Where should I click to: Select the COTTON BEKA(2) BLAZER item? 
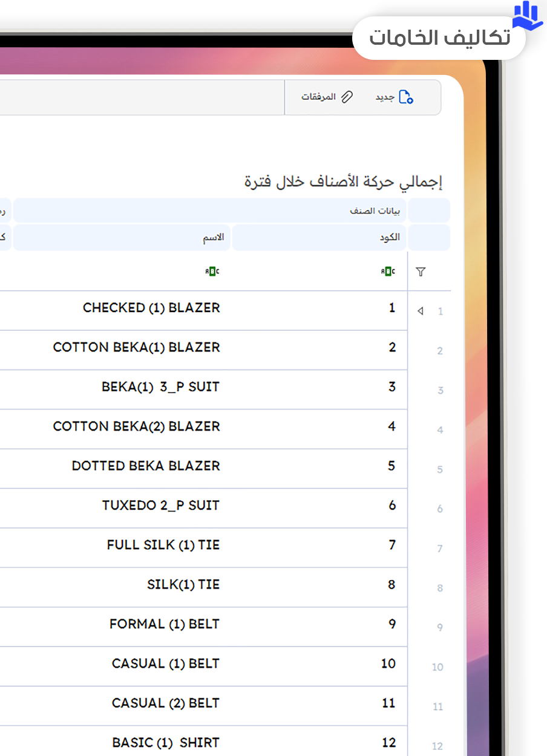point(137,426)
